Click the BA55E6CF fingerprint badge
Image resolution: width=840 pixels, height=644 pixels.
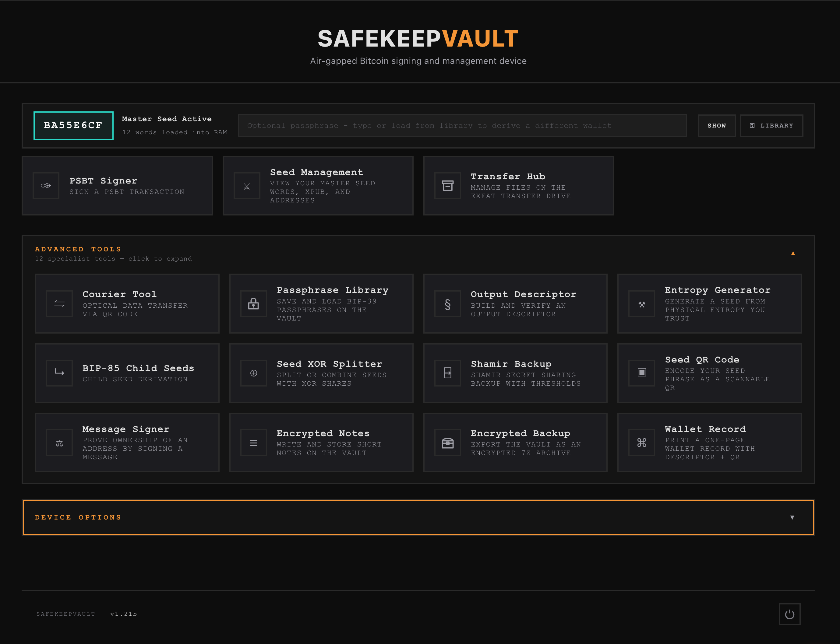(73, 125)
